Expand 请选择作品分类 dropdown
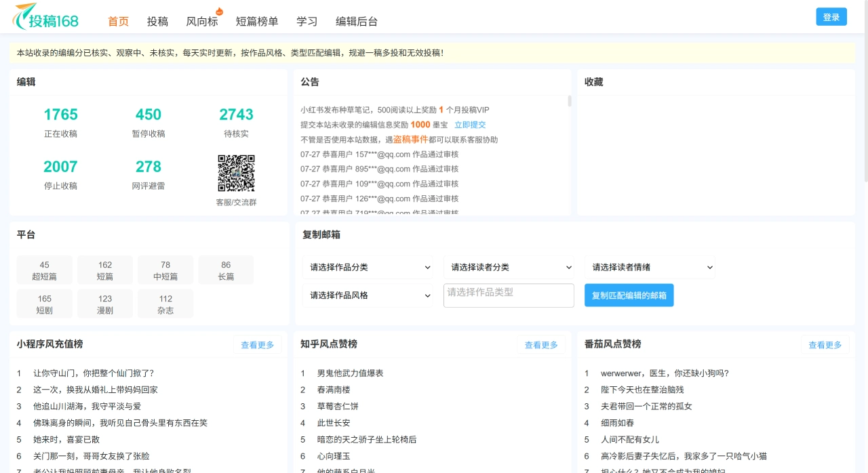The height and width of the screenshot is (473, 868). point(368,268)
